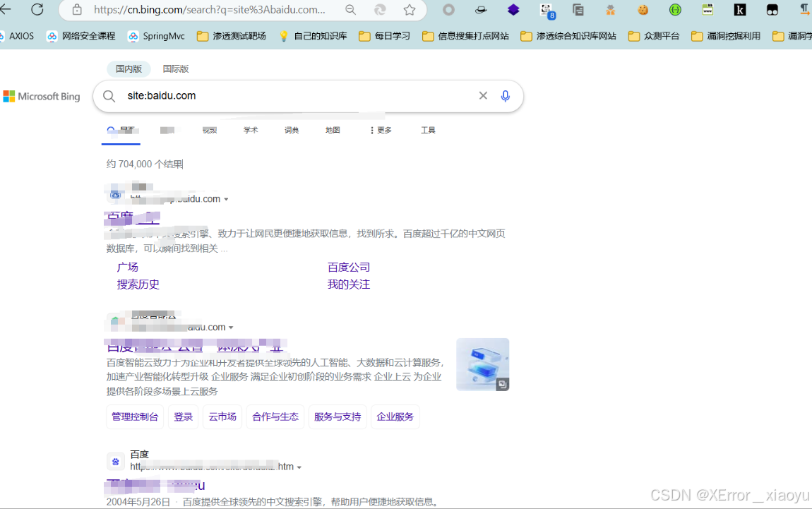Open the 每日学习 bookmark folder
Viewport: 812px width, 509px height.
point(384,36)
